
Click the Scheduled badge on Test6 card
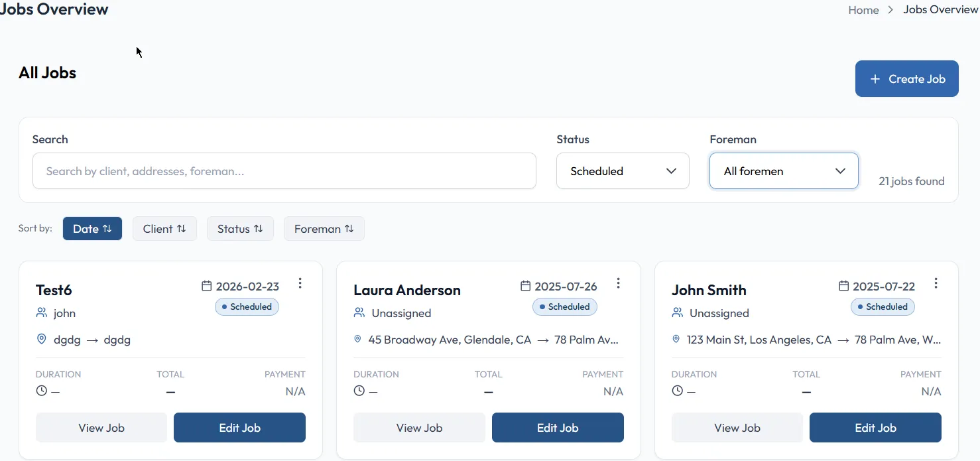pos(247,306)
